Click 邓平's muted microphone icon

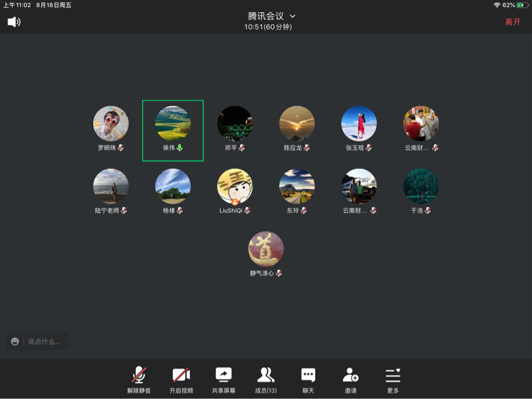coord(241,148)
